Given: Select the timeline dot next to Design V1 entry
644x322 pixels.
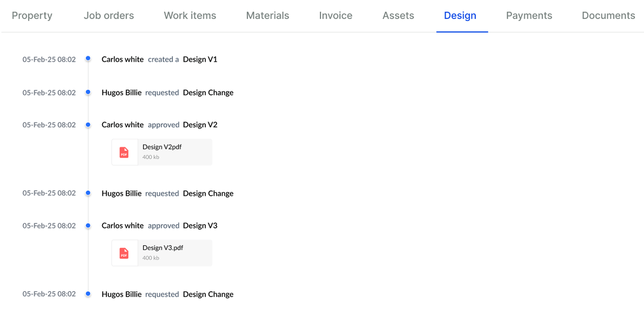Looking at the screenshot, I should 88,58.
